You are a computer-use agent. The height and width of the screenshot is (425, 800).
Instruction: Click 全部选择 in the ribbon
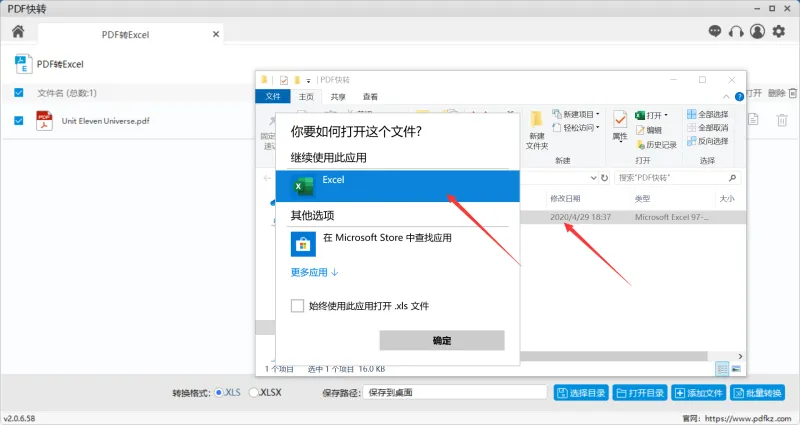708,114
